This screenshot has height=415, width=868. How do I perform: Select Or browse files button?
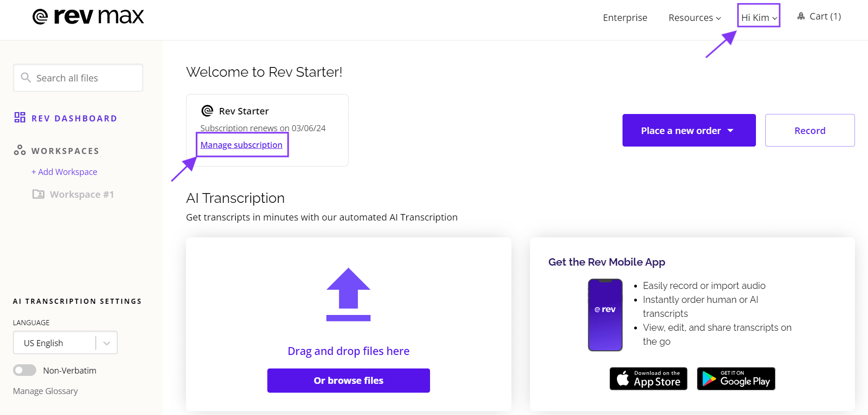(x=349, y=381)
